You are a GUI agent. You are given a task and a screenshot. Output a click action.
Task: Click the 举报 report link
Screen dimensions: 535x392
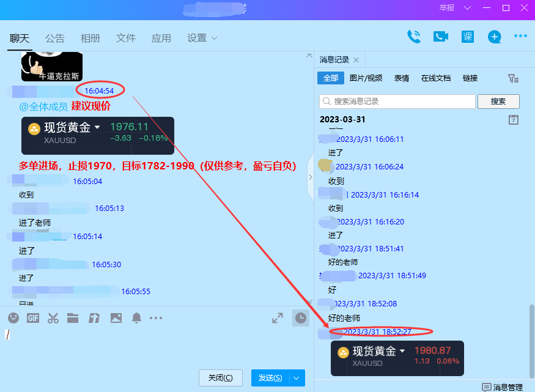pos(446,8)
